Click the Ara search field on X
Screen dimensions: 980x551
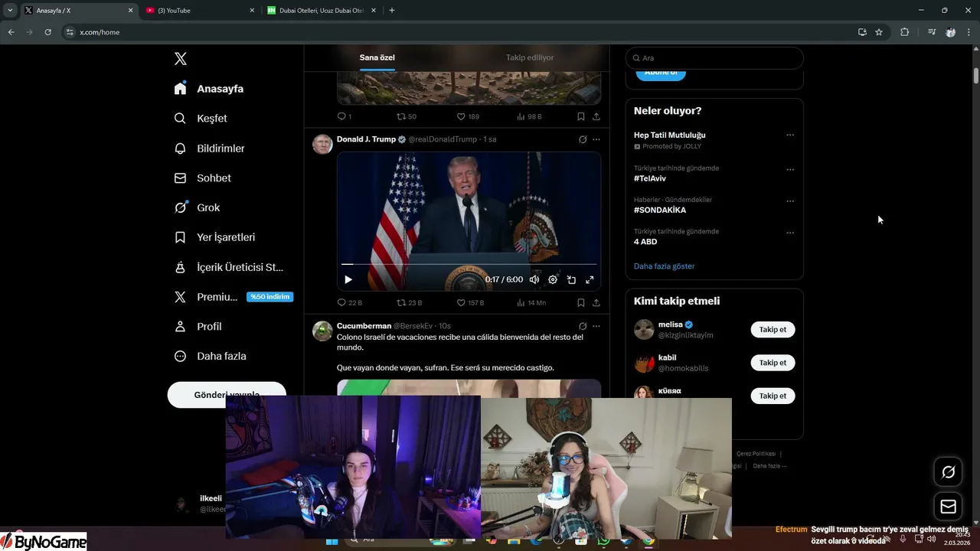pos(714,58)
